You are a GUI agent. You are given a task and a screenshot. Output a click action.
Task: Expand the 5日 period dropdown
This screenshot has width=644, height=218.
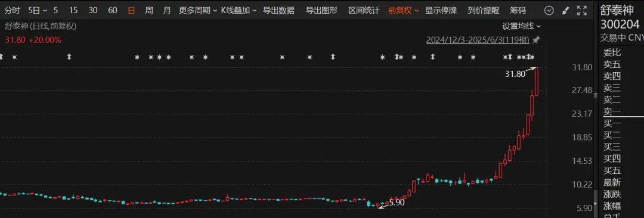(x=38, y=11)
